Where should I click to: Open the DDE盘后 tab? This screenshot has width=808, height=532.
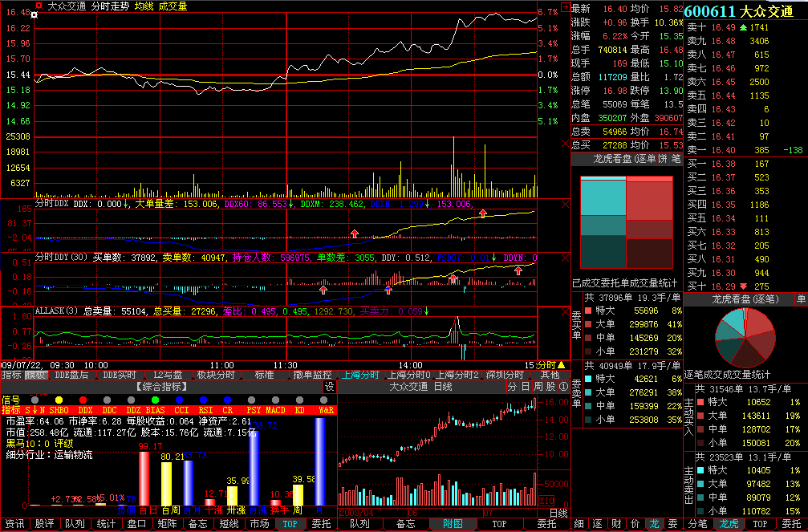coord(71,375)
